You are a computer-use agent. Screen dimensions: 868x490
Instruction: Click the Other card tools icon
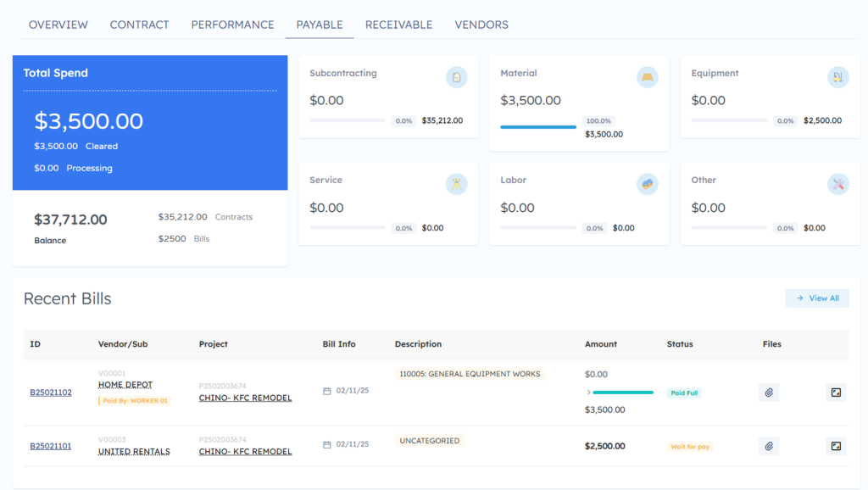(x=838, y=185)
